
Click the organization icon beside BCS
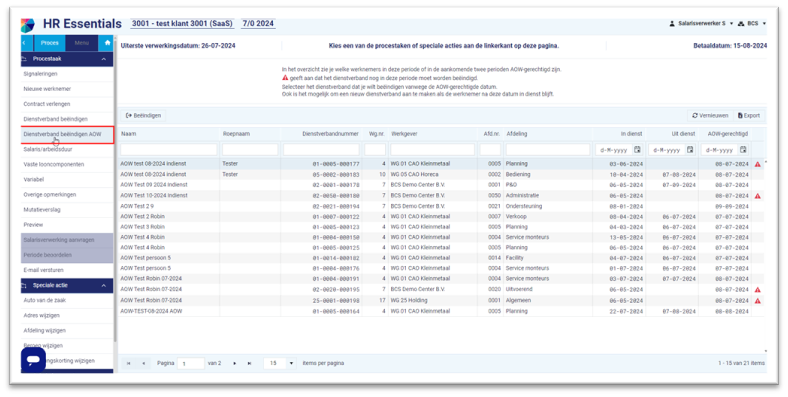tap(741, 24)
